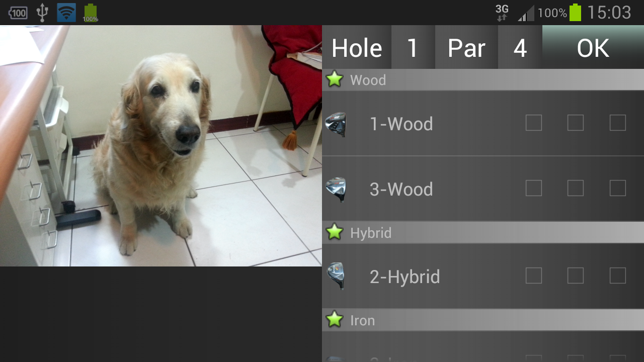Change the hole number value 1

413,47
